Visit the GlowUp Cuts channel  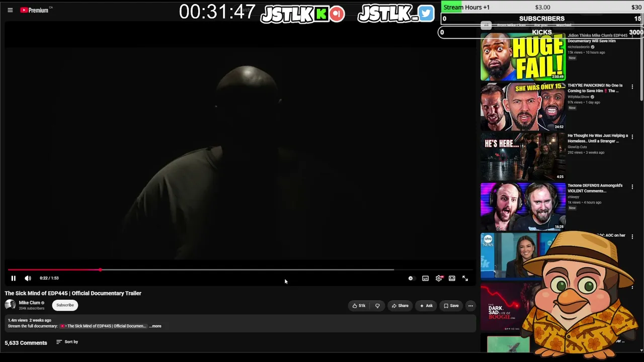click(577, 147)
